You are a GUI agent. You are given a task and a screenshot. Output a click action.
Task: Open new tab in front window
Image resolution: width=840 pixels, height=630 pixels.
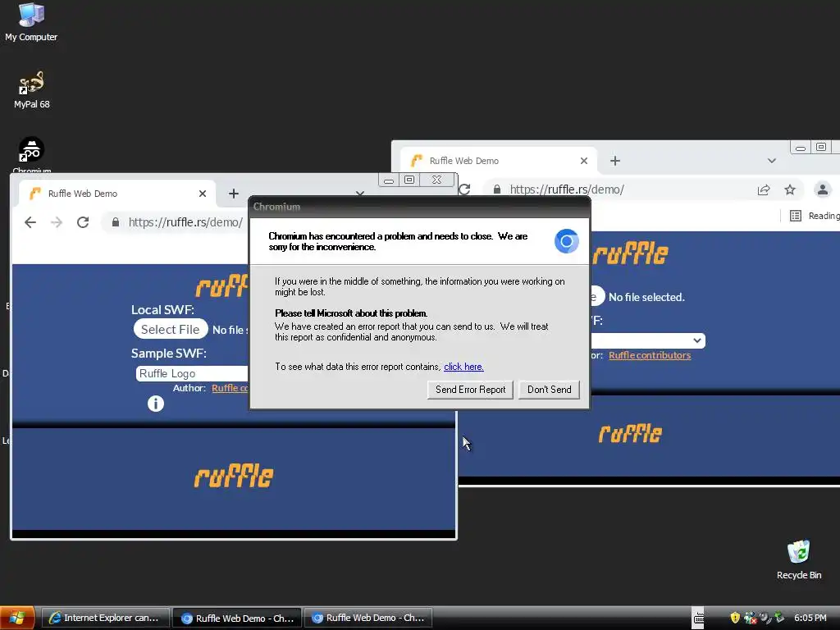(x=234, y=194)
